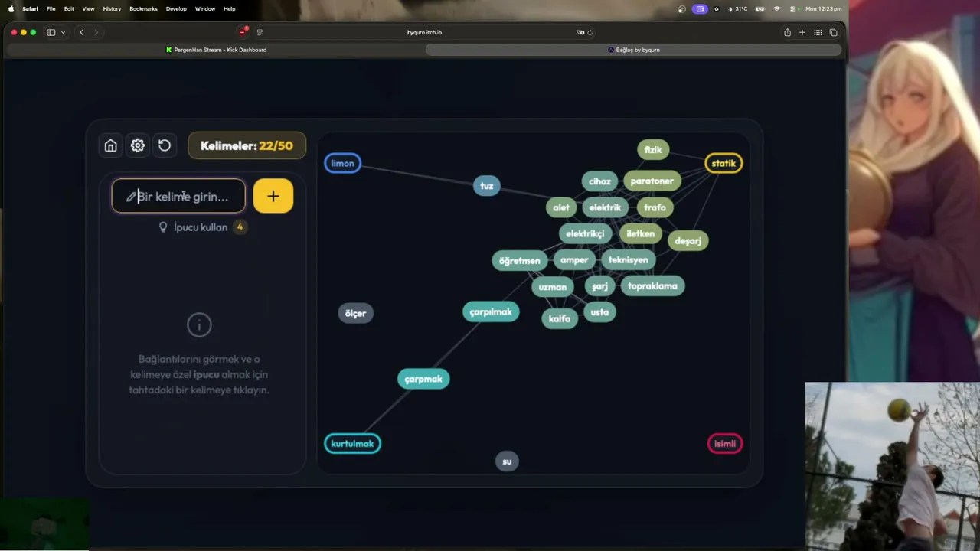
Task: Click the purple screen recording menu bar icon
Action: pyautogui.click(x=700, y=8)
